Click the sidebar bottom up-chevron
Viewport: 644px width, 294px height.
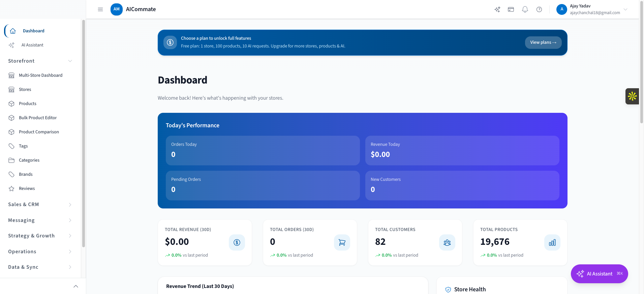pos(76,286)
